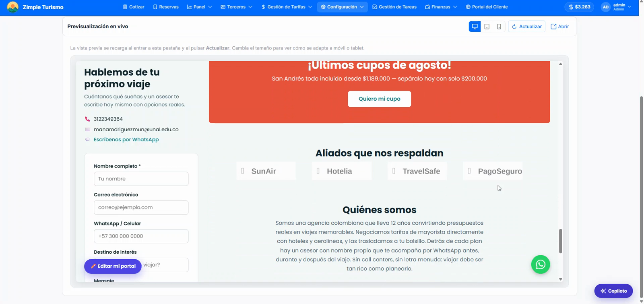644x304 pixels.
Task: Click the Hablemos de tu próximo viaje heading
Action: point(122,78)
